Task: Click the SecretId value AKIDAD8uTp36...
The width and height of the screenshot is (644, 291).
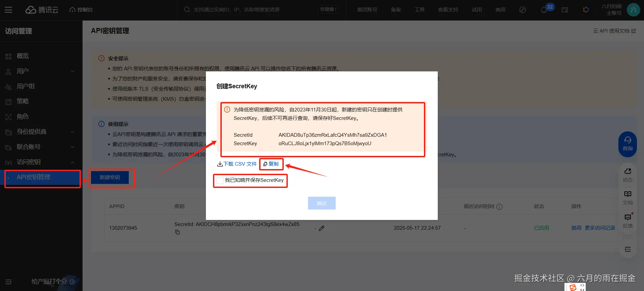Action: (x=333, y=135)
